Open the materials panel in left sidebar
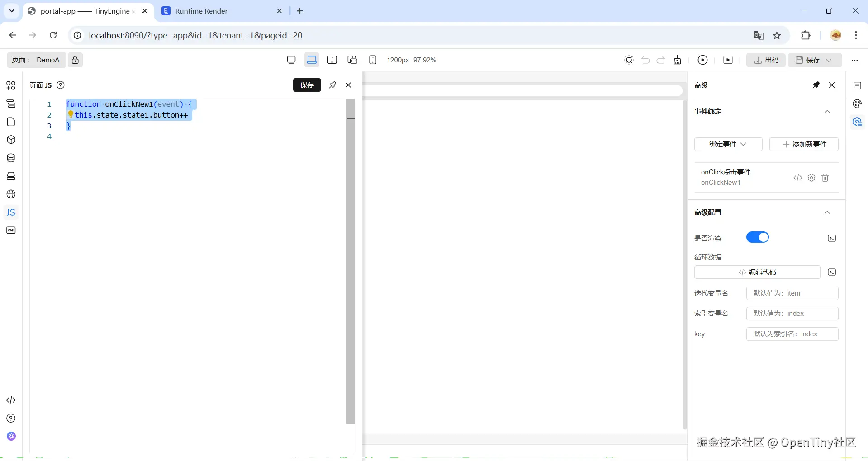The height and width of the screenshot is (461, 868). click(11, 85)
